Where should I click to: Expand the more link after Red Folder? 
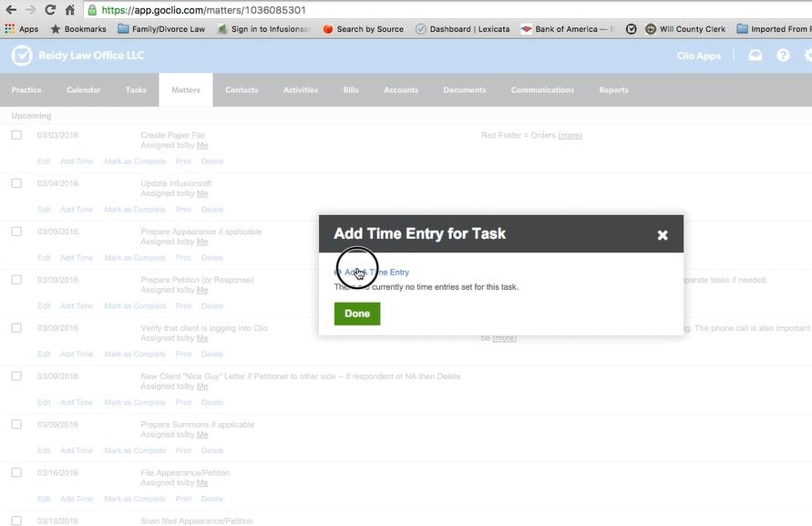click(x=570, y=136)
